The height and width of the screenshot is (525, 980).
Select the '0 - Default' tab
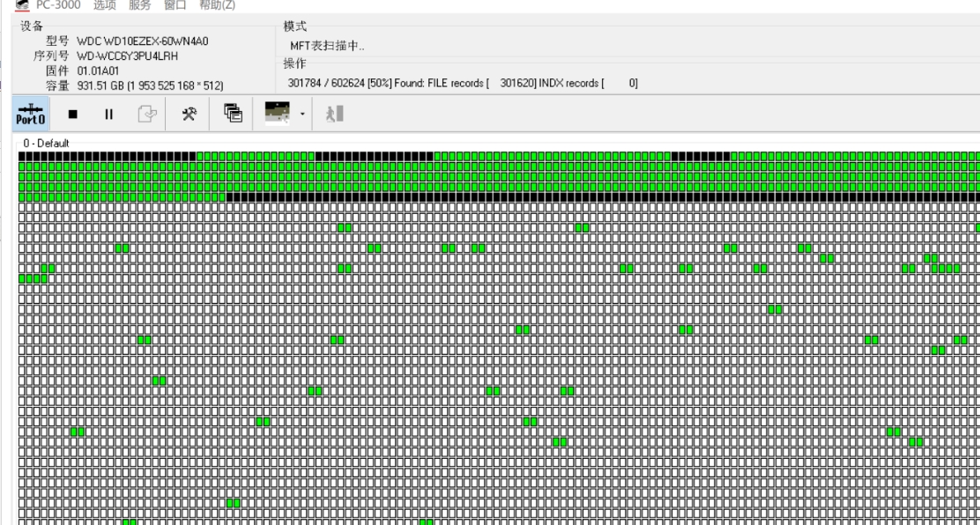[46, 143]
